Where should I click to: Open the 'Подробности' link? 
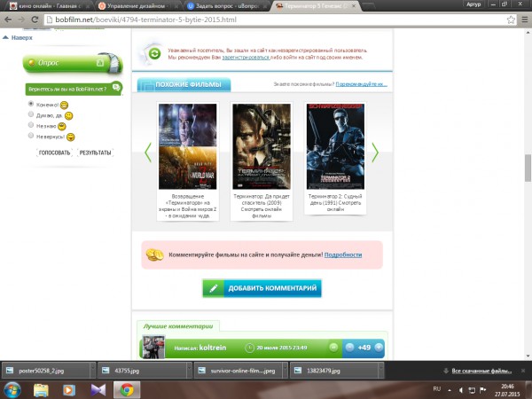[343, 254]
